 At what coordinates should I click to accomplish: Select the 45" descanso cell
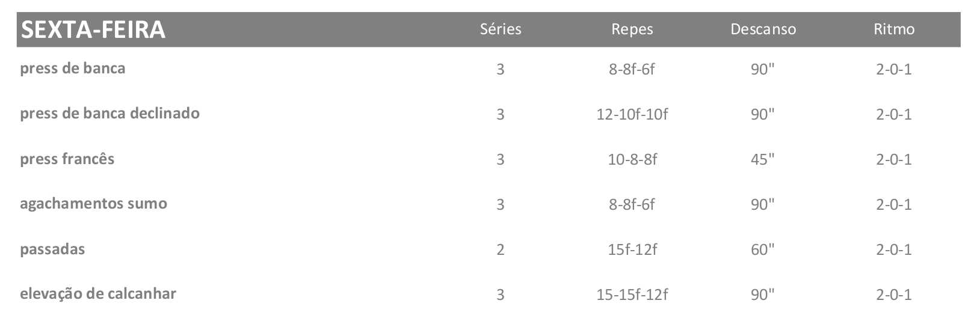pyautogui.click(x=762, y=159)
